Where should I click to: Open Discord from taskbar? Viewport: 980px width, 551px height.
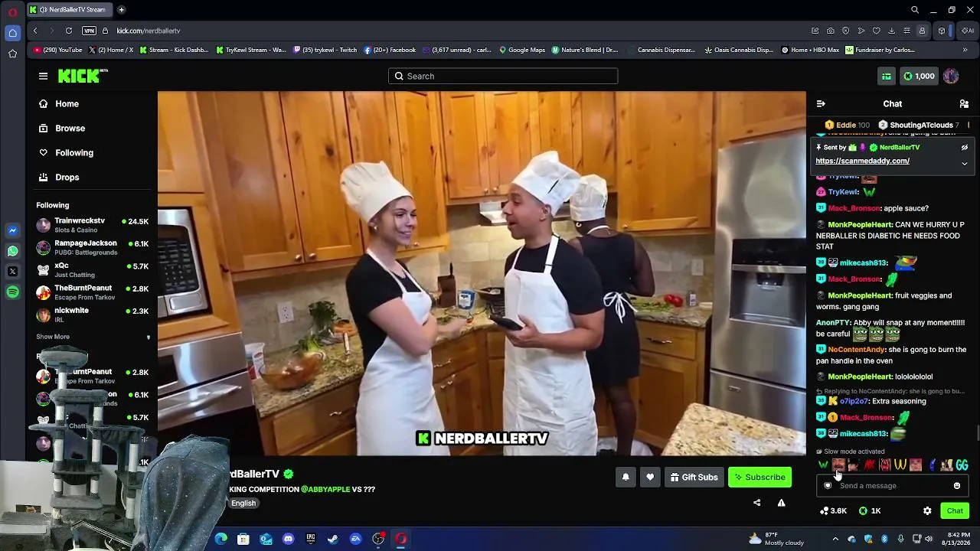coord(288,539)
